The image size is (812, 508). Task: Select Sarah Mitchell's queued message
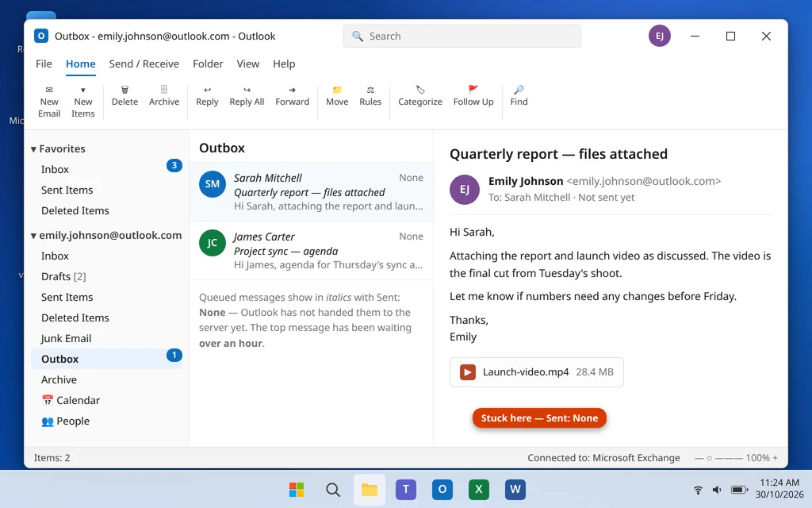311,192
